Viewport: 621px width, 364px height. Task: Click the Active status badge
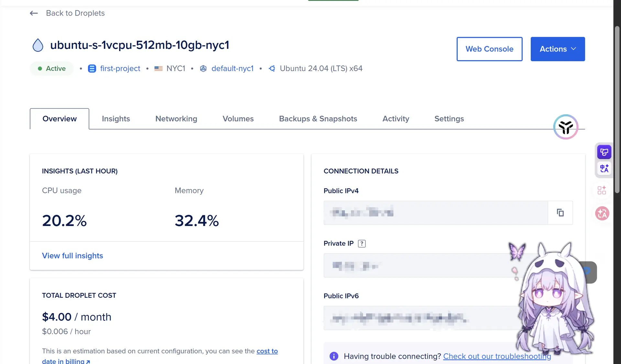[52, 69]
